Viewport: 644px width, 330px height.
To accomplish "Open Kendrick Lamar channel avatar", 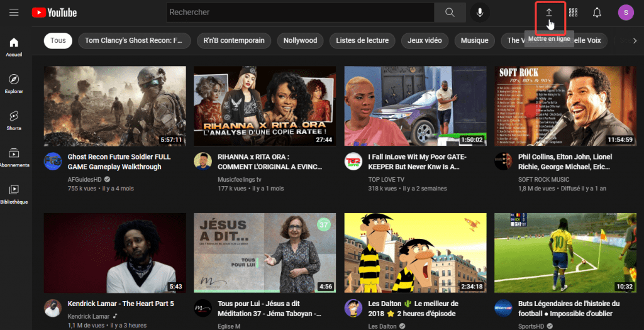I will tap(53, 308).
